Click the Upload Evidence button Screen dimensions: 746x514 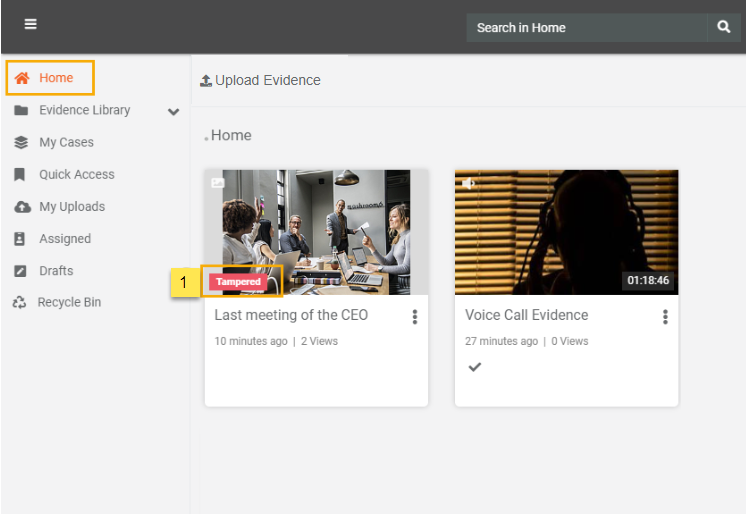pyautogui.click(x=260, y=80)
